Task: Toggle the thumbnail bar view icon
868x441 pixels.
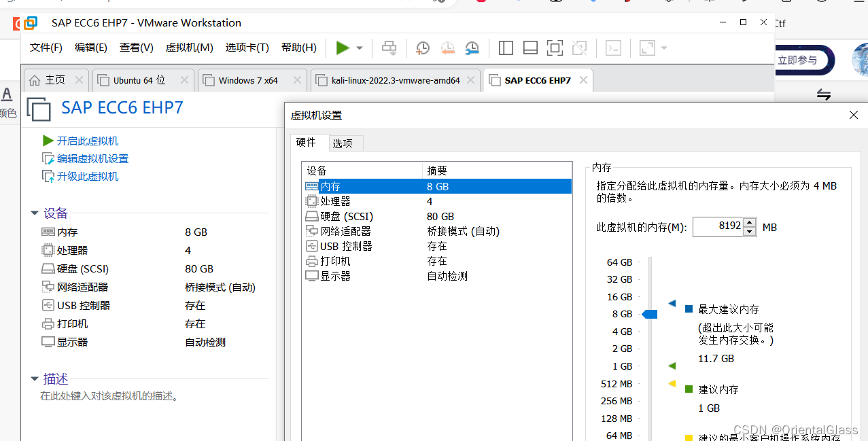Action: (x=530, y=48)
